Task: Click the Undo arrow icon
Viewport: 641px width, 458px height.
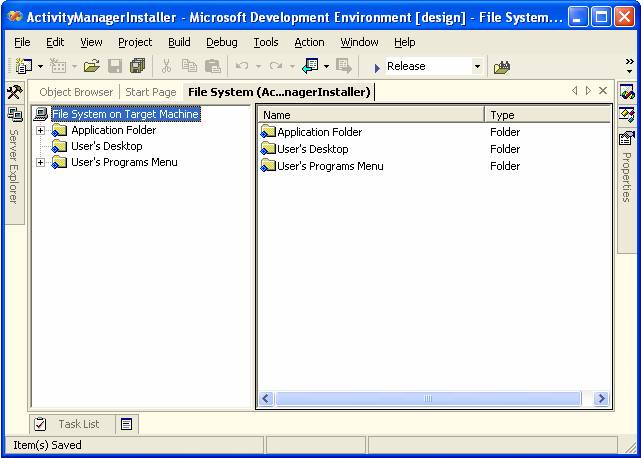Action: coord(242,66)
